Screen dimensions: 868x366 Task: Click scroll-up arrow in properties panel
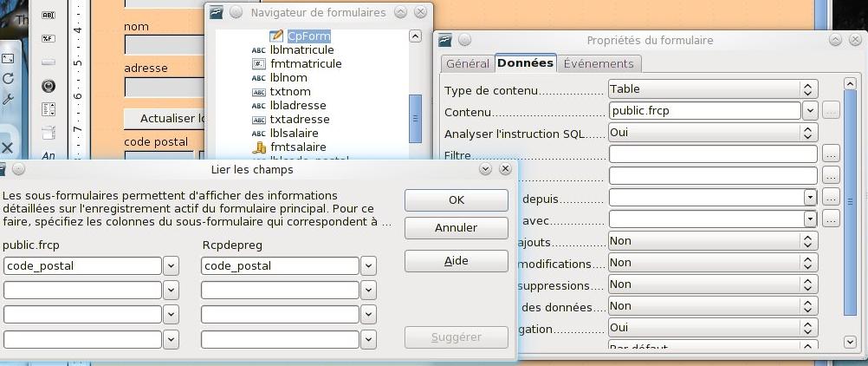850,84
